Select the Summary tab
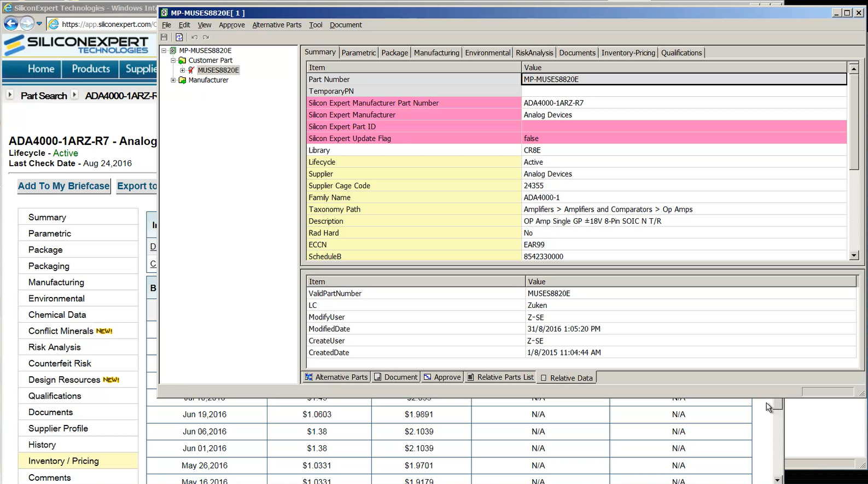Image resolution: width=868 pixels, height=484 pixels. (320, 52)
